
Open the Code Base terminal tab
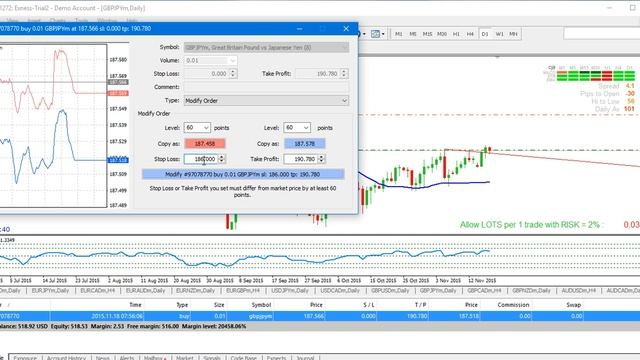[x=243, y=358]
